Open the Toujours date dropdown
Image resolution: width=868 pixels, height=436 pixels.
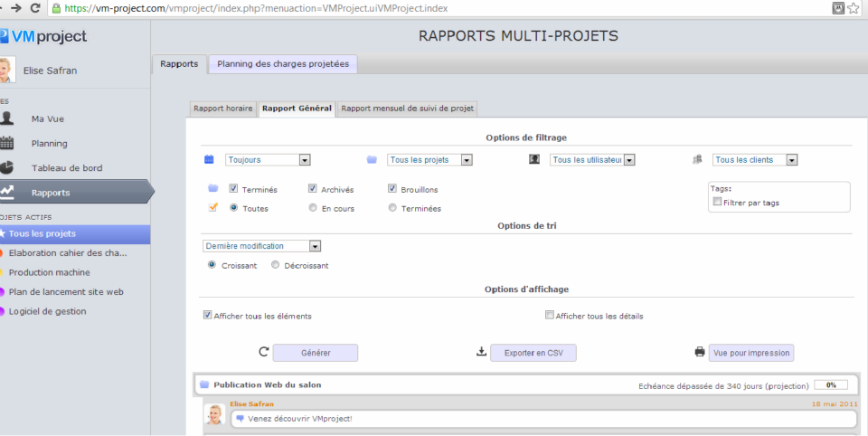[x=268, y=159]
